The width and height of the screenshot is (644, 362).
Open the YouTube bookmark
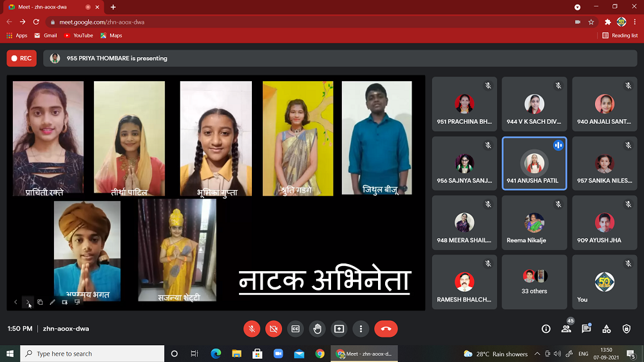coord(79,35)
